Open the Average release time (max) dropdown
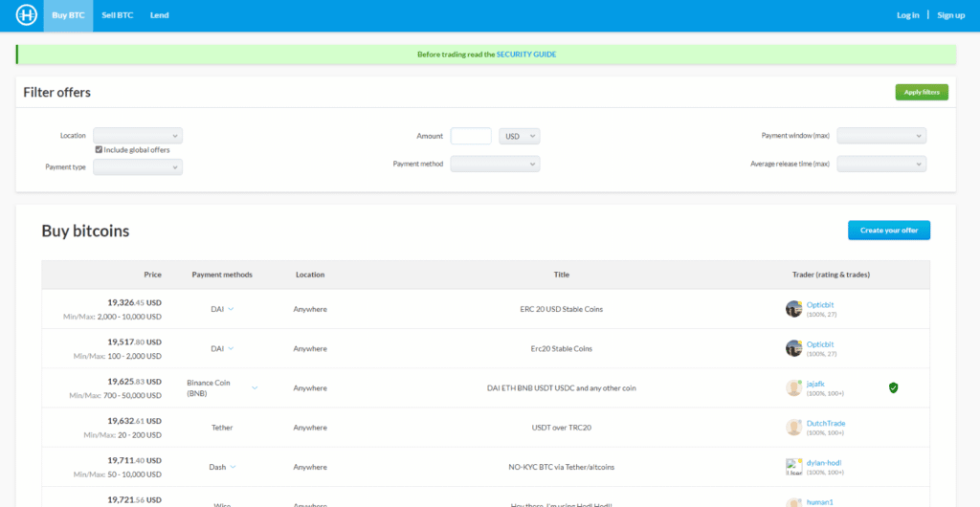The image size is (980, 507). coord(881,164)
